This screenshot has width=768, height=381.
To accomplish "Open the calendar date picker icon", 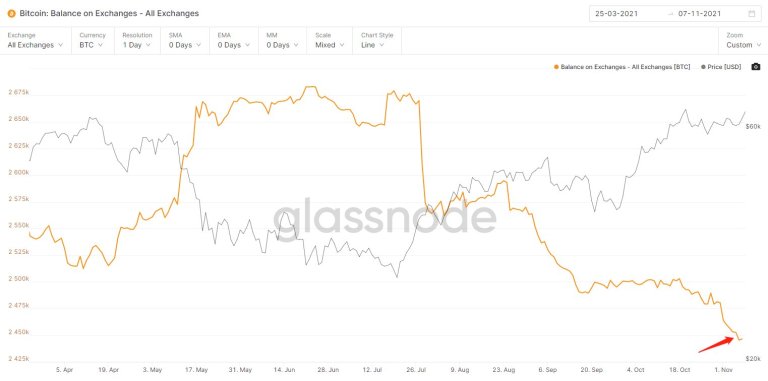I will coord(752,14).
